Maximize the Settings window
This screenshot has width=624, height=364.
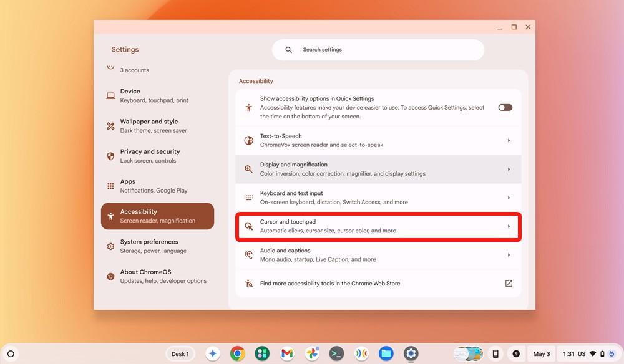514,27
